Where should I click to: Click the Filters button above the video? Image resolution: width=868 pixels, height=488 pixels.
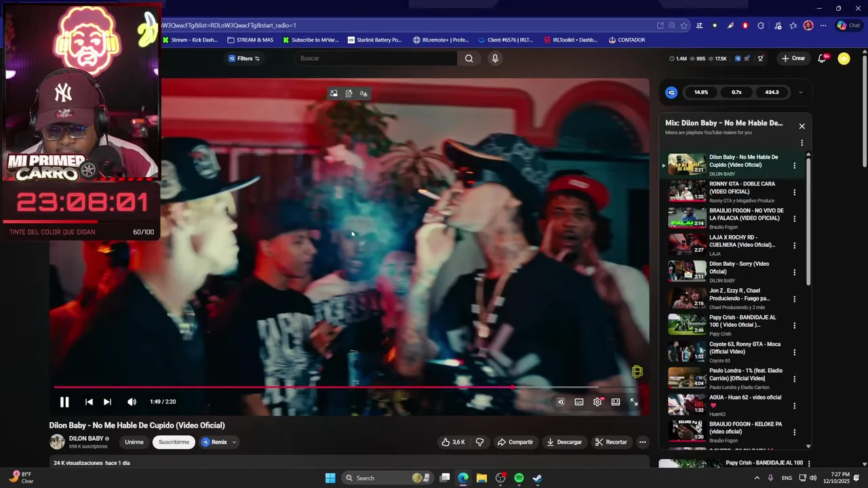(x=244, y=58)
